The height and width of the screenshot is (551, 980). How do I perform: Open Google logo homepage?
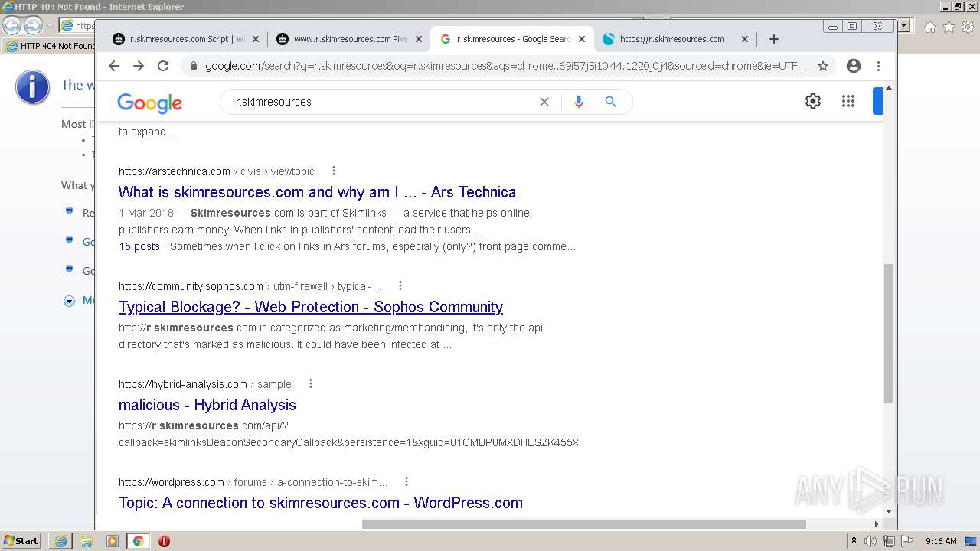(149, 103)
